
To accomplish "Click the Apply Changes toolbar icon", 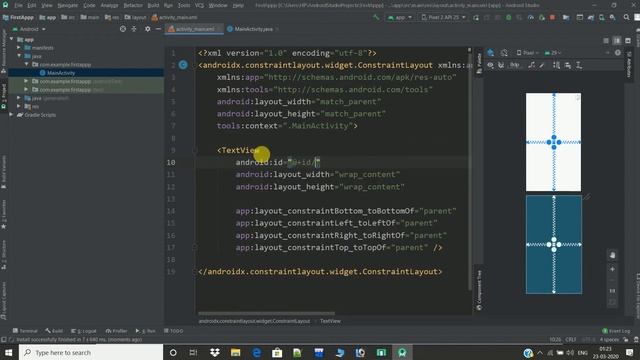I will 487,18.
